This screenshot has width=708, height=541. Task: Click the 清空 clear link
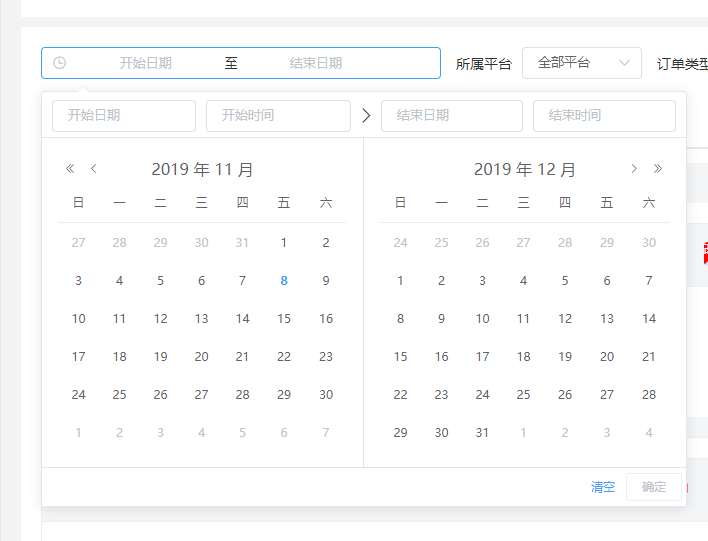(x=603, y=487)
